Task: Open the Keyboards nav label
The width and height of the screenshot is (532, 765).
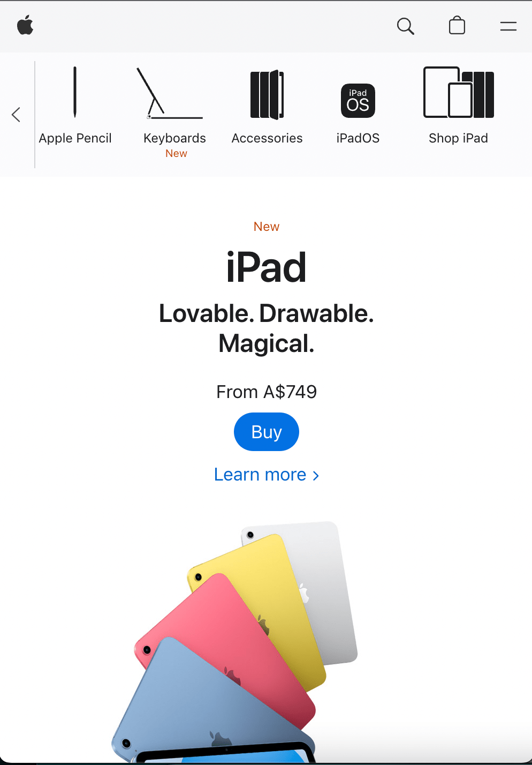Action: pyautogui.click(x=174, y=138)
